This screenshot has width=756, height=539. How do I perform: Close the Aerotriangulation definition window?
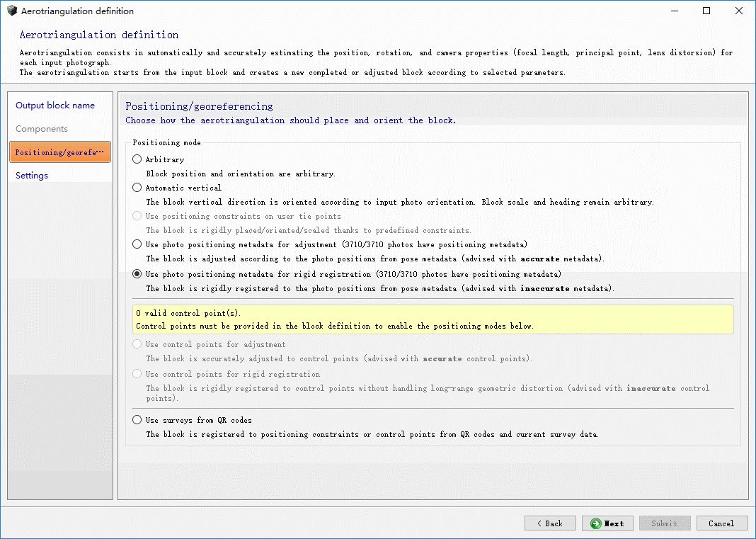click(738, 11)
